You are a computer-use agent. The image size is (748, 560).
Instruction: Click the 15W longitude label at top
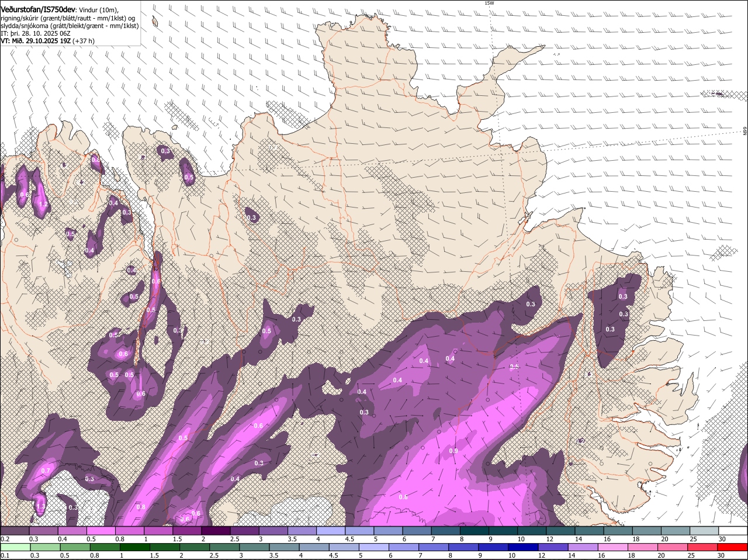(489, 3)
